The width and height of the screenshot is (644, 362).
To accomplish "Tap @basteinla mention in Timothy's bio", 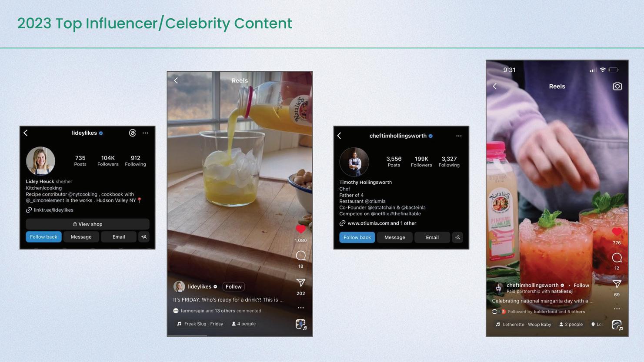I will (414, 208).
